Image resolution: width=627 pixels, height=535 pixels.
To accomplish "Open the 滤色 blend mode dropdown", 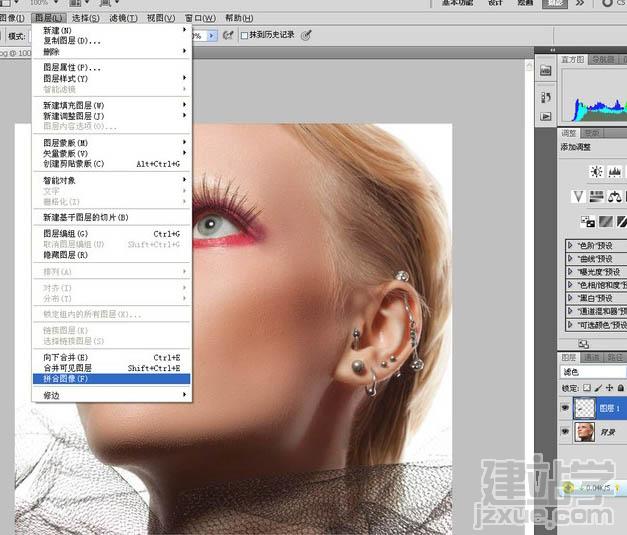I will (593, 372).
